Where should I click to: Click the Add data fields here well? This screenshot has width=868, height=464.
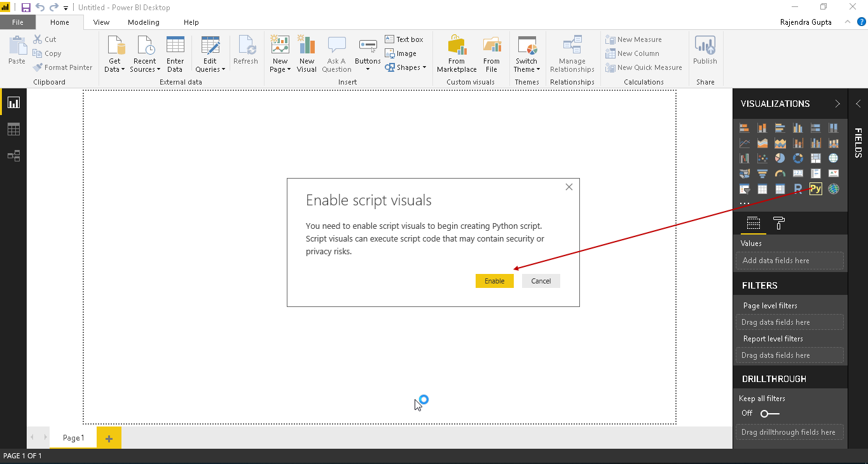[790, 261]
